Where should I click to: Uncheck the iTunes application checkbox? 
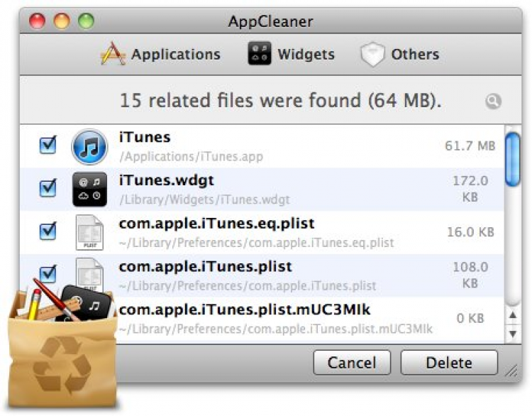pos(48,146)
